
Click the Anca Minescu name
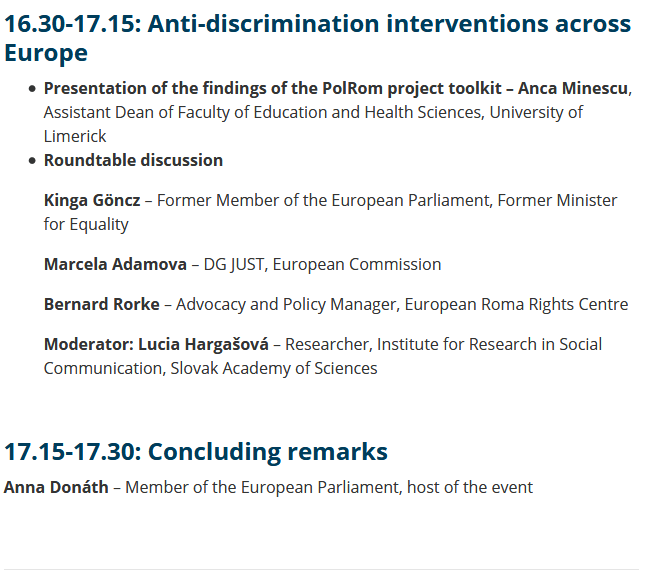tap(573, 88)
